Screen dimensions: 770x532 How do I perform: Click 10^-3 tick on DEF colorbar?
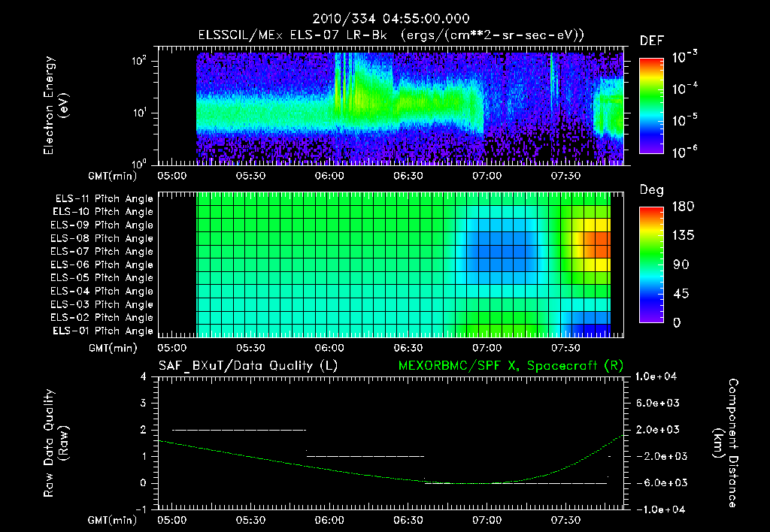[x=684, y=57]
